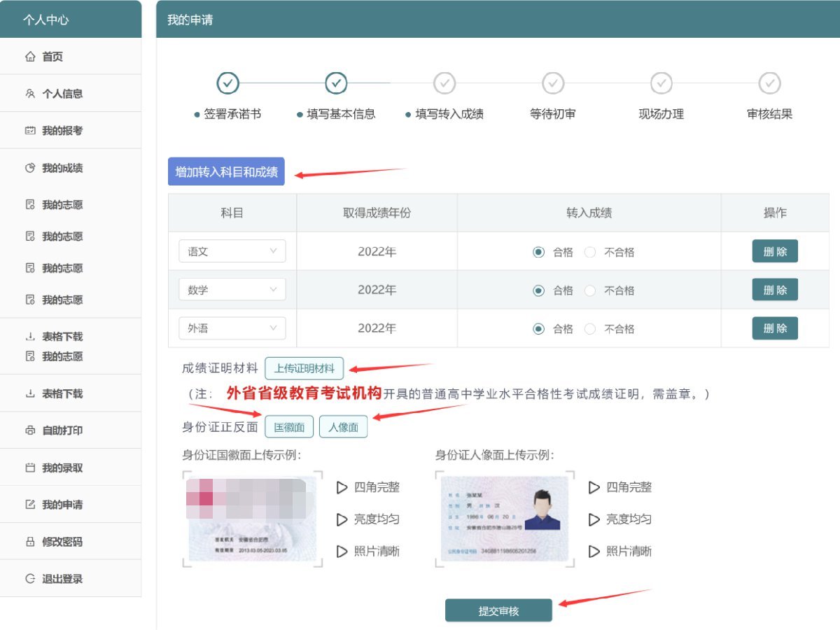Open the 数学 subject dropdown
The height and width of the screenshot is (630, 840).
[232, 290]
